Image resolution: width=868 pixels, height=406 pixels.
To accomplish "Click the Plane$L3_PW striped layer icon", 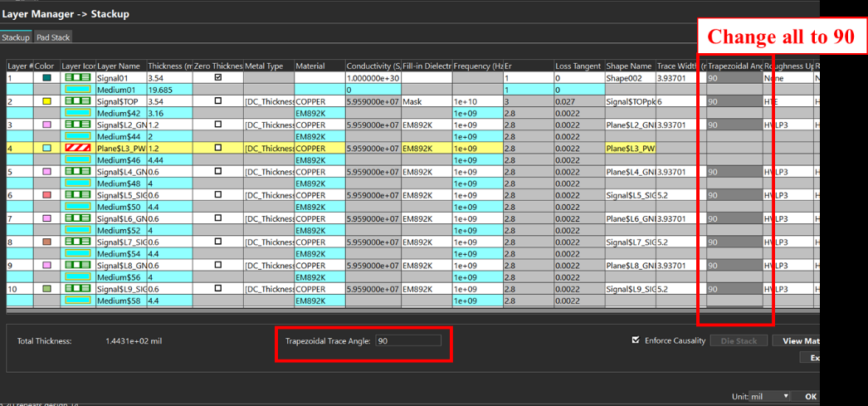I will pyautogui.click(x=78, y=148).
